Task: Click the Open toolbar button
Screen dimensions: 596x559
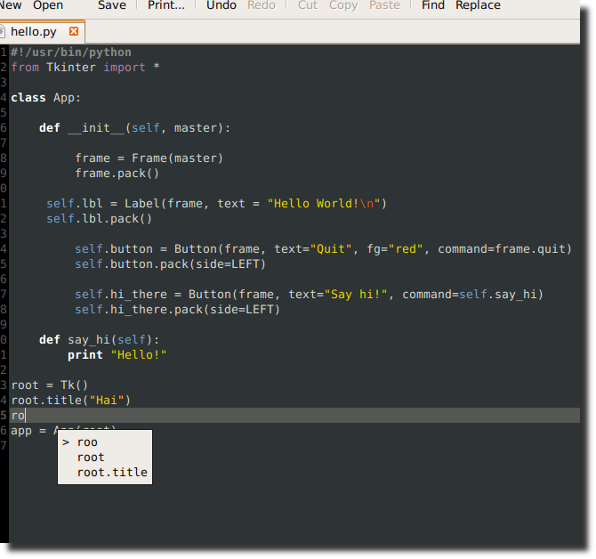Action: (x=48, y=5)
